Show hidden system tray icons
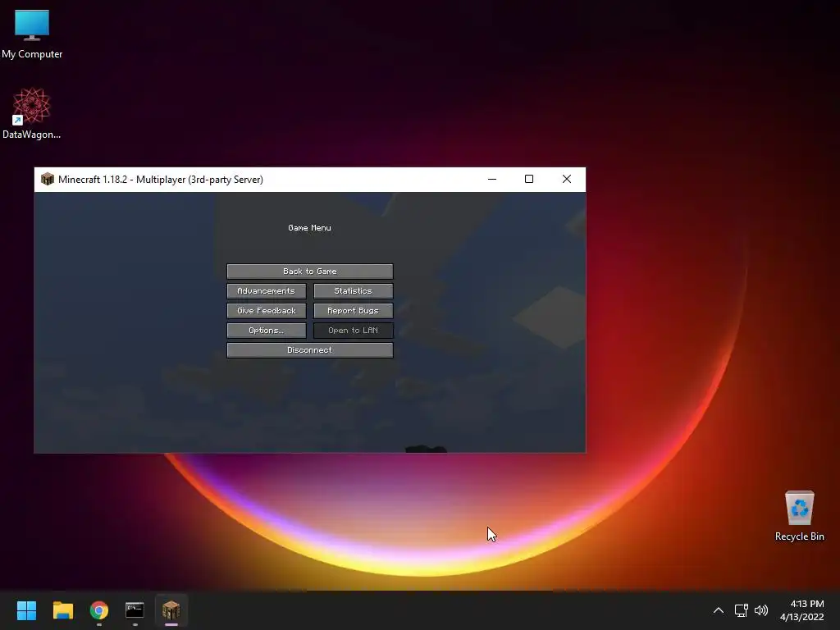Screen dimensions: 840x630 coord(719,610)
